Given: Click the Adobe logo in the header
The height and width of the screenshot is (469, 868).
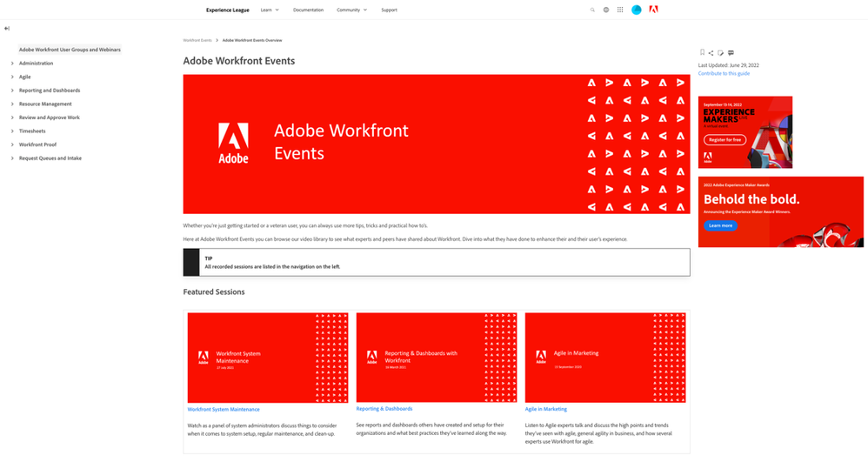Looking at the screenshot, I should coord(653,10).
